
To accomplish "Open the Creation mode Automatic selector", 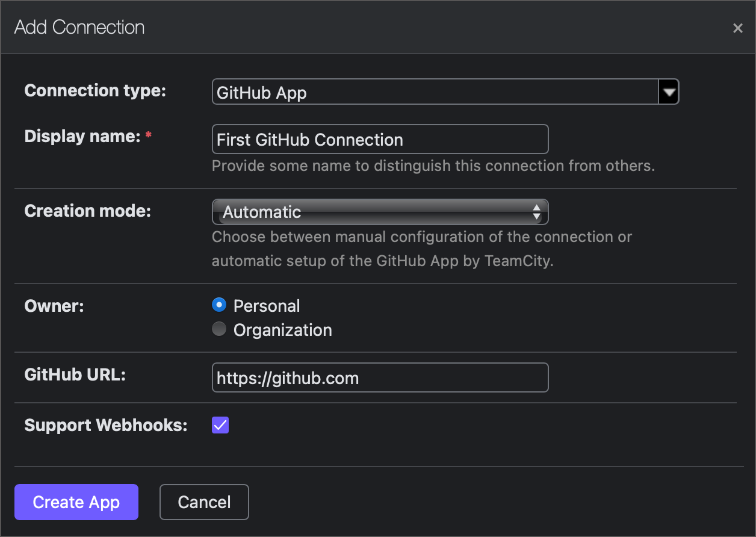I will pyautogui.click(x=380, y=212).
